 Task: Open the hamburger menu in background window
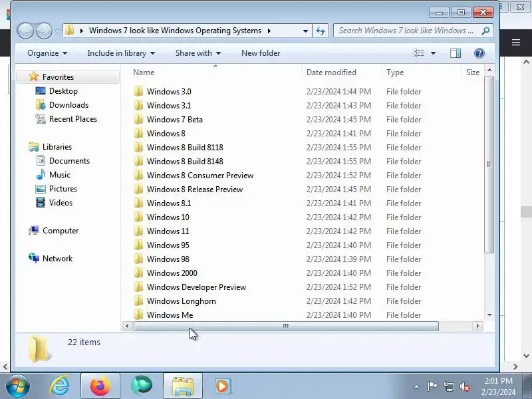(516, 43)
